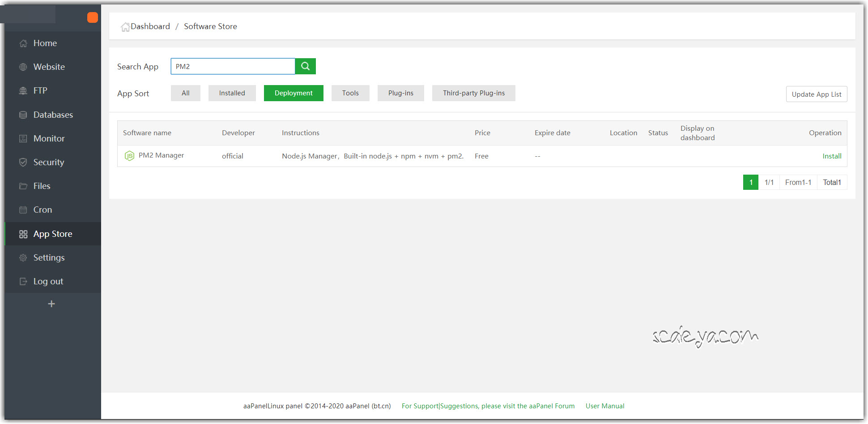868x424 pixels.
Task: Click the PM2 Manager Node.js icon
Action: tap(129, 156)
